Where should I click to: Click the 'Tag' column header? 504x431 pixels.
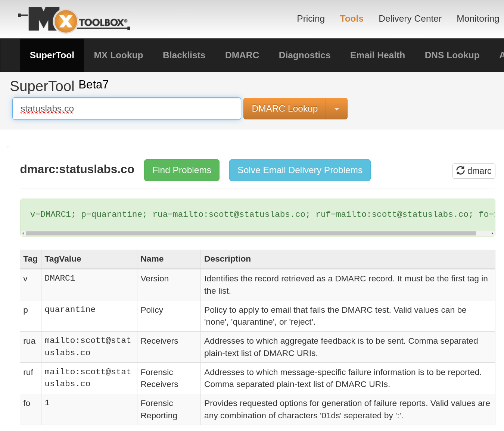click(x=30, y=259)
